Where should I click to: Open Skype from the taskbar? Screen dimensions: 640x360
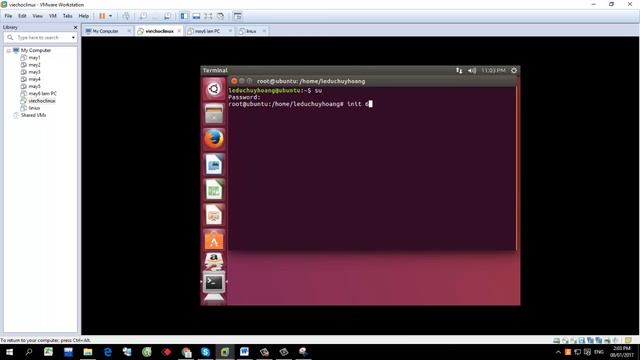pos(205,352)
